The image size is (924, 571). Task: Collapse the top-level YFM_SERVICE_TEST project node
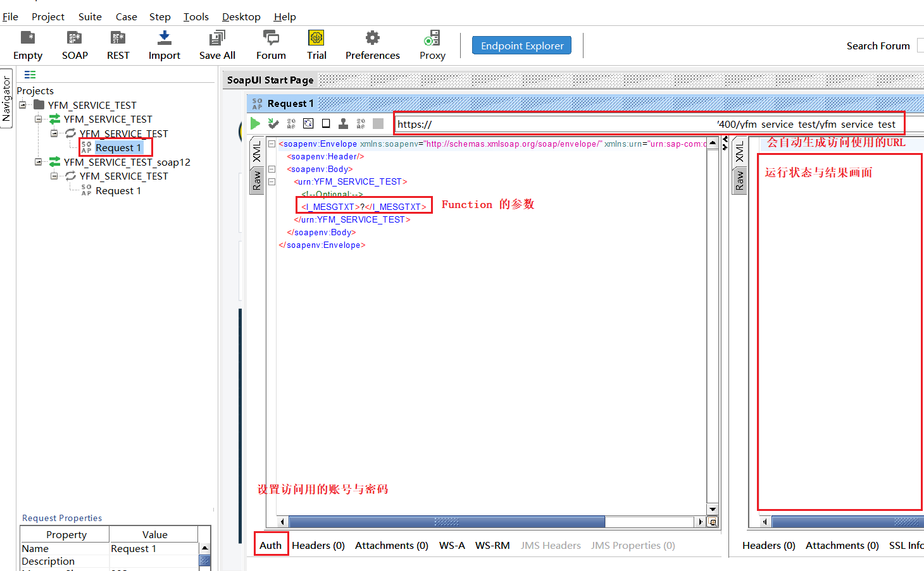coord(23,105)
